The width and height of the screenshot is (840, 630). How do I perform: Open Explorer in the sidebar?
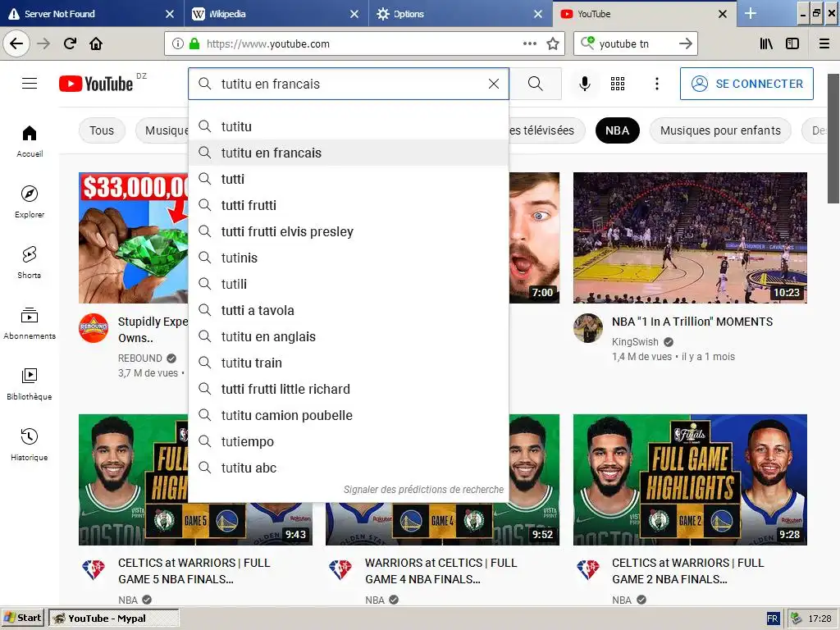[x=30, y=202]
